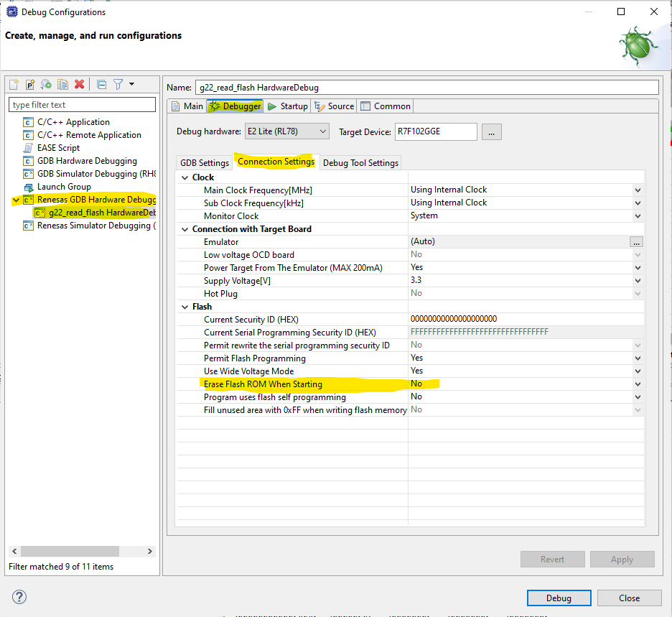This screenshot has width=672, height=617.
Task: Open the filter launch configurations icon
Action: coord(118,84)
